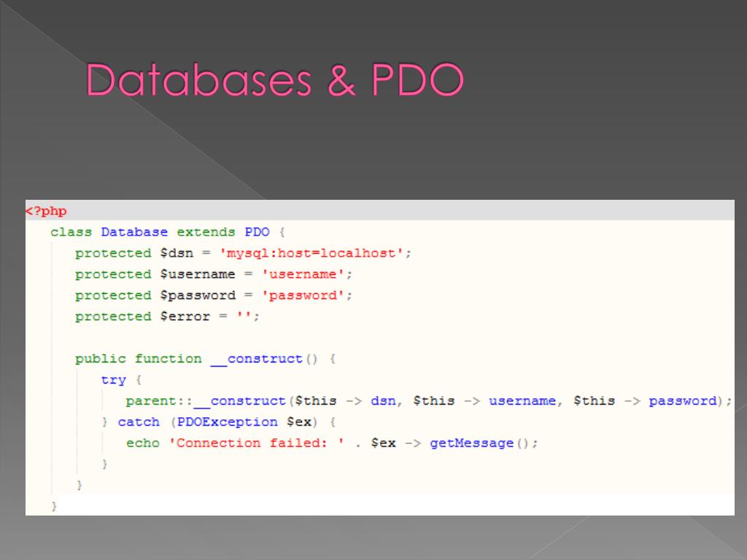Click 'public function __construct()' line
This screenshot has height=560, width=747.
pos(205,359)
